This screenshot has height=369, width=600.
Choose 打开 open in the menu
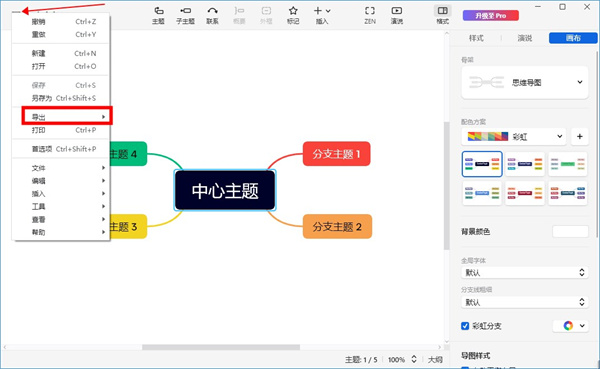[x=61, y=66]
